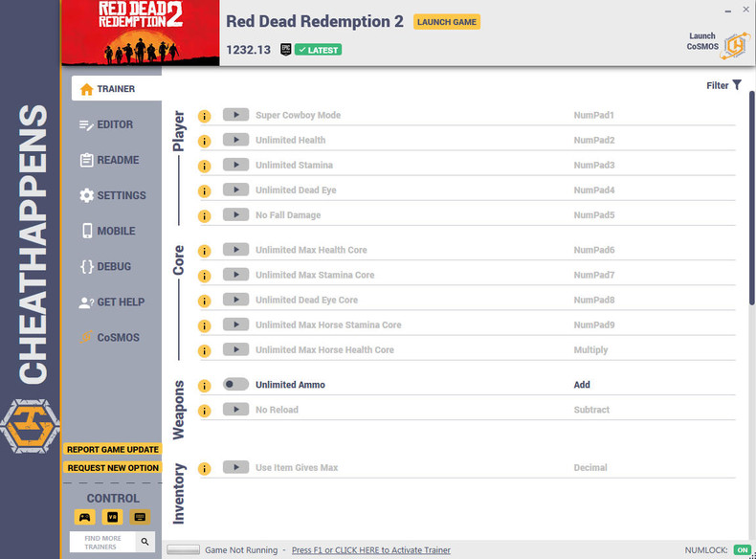Click the FIND MORE TRAINERS search field
This screenshot has width=756, height=559.
102,542
